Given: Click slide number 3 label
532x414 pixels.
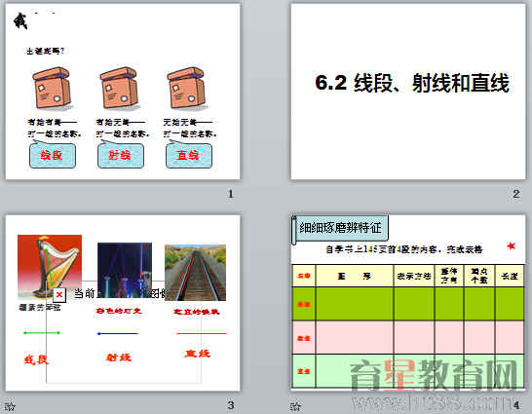Looking at the screenshot, I should pyautogui.click(x=231, y=405).
